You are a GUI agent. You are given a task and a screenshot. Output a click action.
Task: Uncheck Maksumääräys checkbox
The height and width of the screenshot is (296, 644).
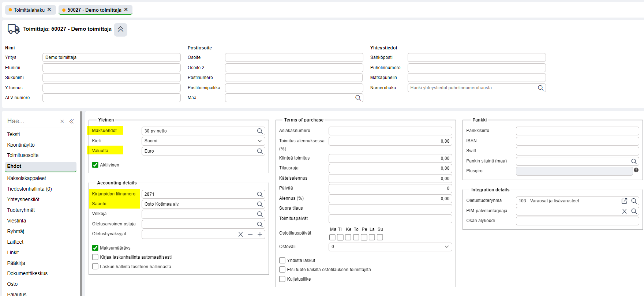[x=95, y=248]
